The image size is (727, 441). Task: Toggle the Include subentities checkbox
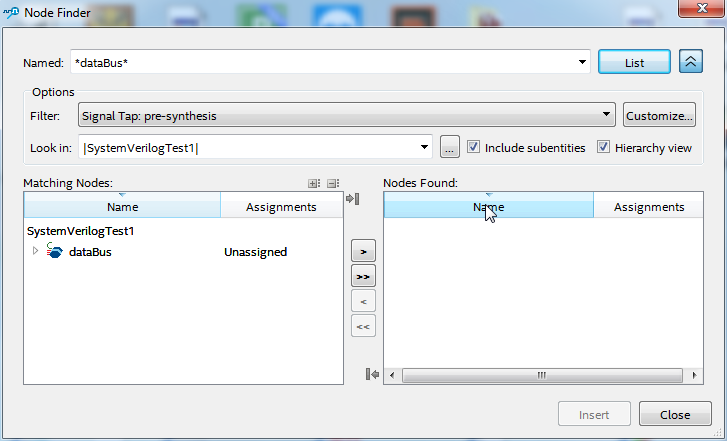click(473, 147)
